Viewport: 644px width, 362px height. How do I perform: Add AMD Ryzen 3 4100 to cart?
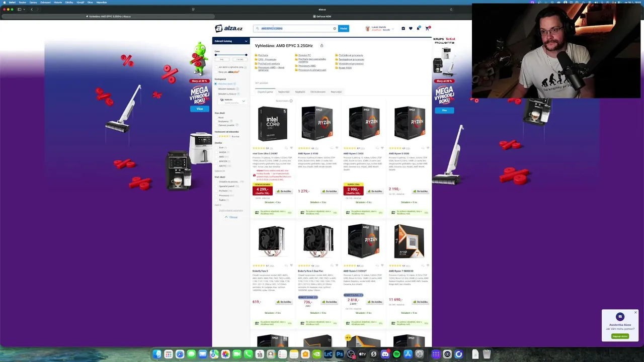pyautogui.click(x=330, y=191)
